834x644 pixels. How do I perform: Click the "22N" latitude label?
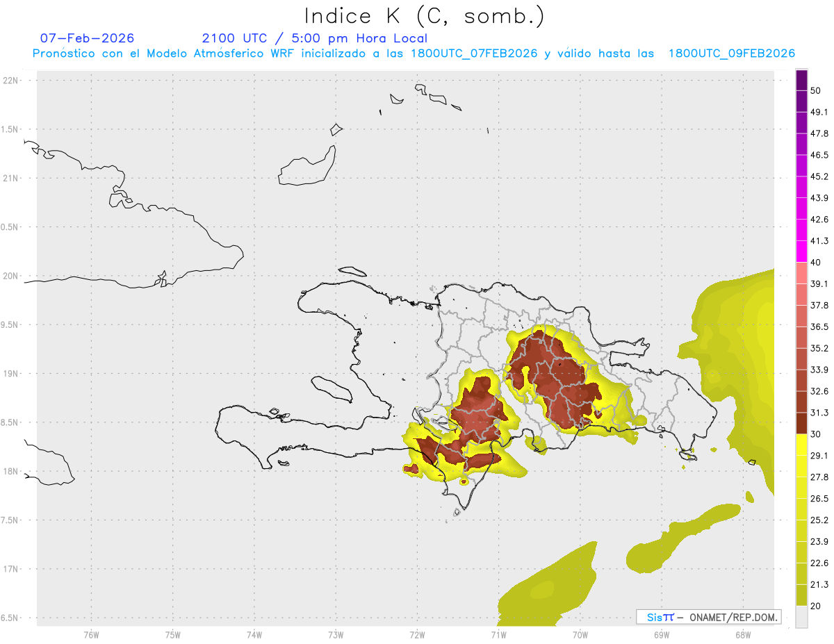tap(10, 80)
